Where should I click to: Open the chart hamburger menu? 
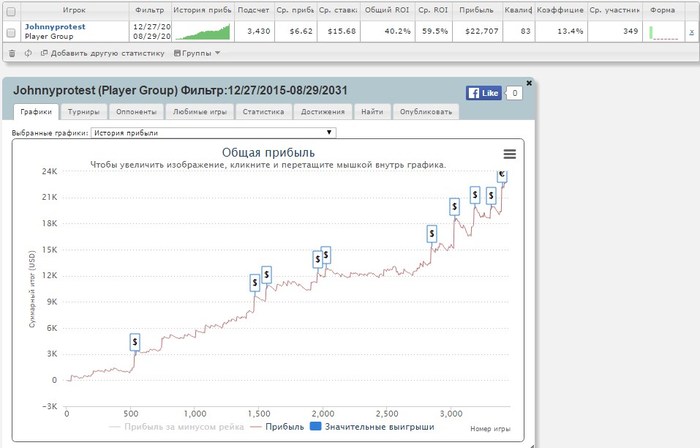point(509,154)
